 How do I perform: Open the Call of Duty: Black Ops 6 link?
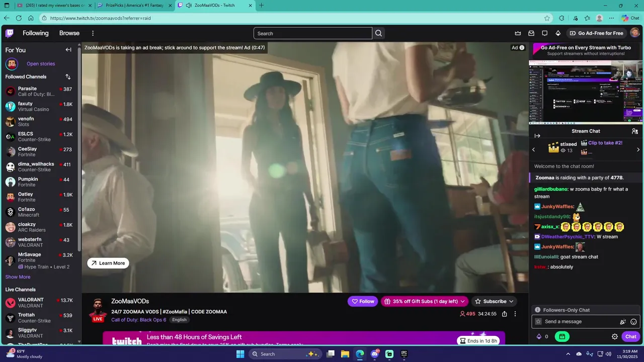139,320
